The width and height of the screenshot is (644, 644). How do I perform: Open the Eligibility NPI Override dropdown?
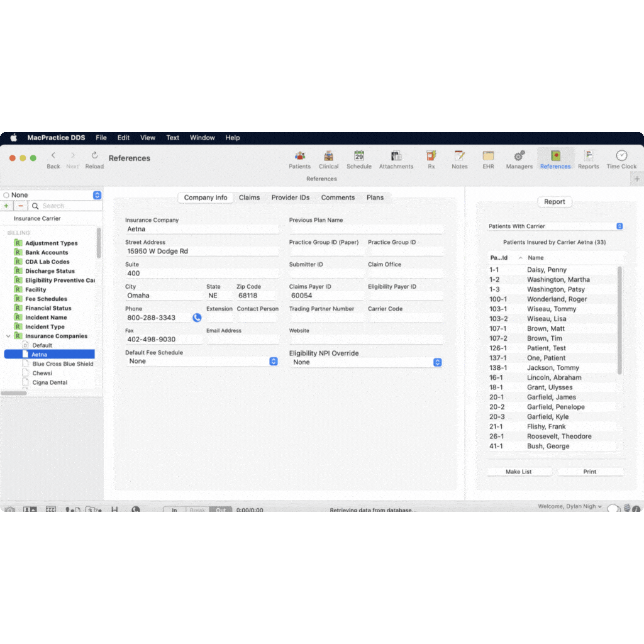[366, 362]
